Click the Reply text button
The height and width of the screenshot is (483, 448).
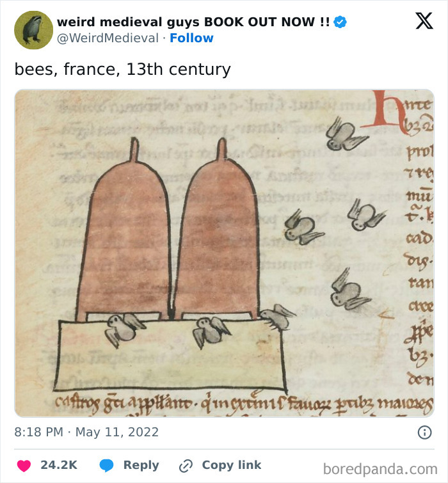click(141, 465)
